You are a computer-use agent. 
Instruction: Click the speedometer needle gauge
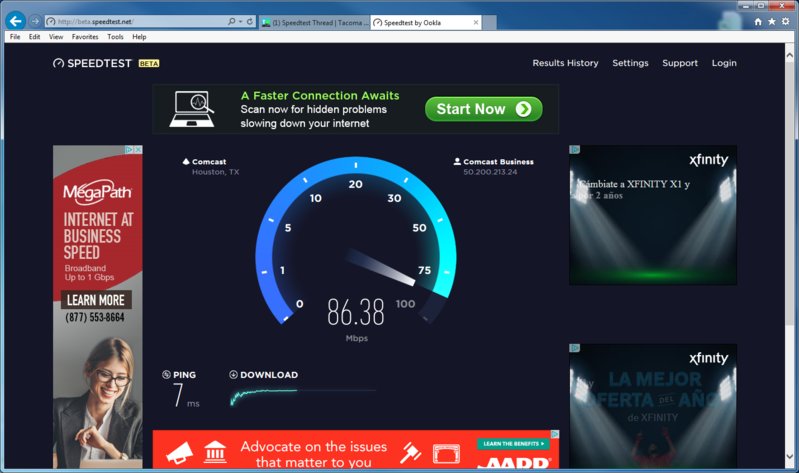pyautogui.click(x=381, y=267)
